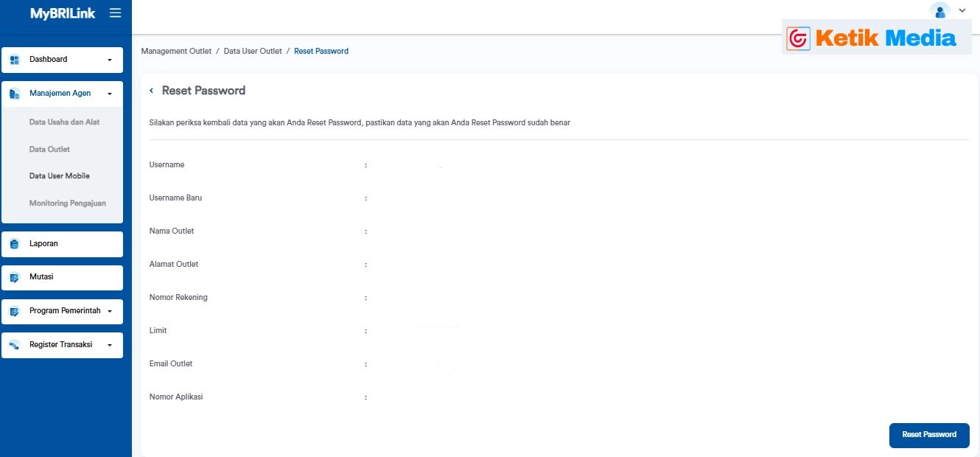The image size is (980, 457).
Task: Go back using arrow beside Reset Password
Action: 152,91
